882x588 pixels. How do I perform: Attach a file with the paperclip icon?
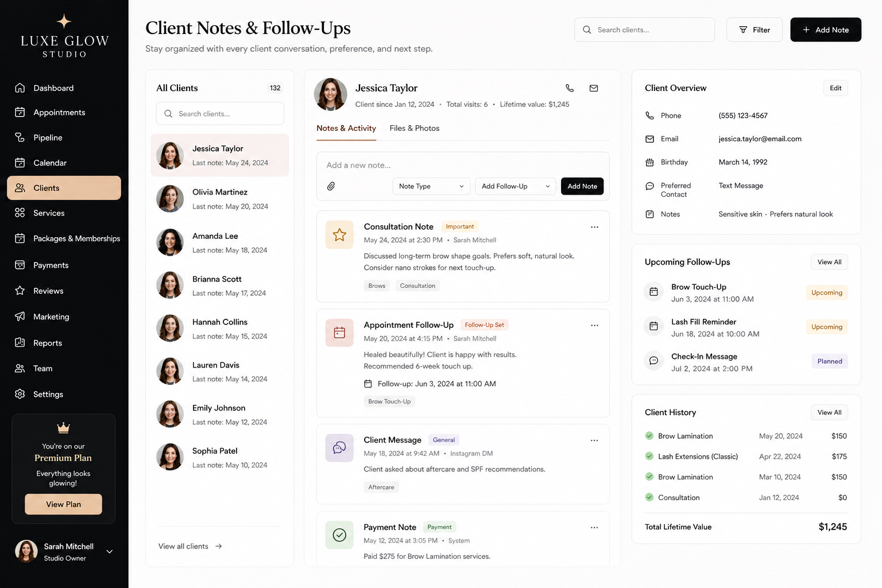(x=331, y=186)
